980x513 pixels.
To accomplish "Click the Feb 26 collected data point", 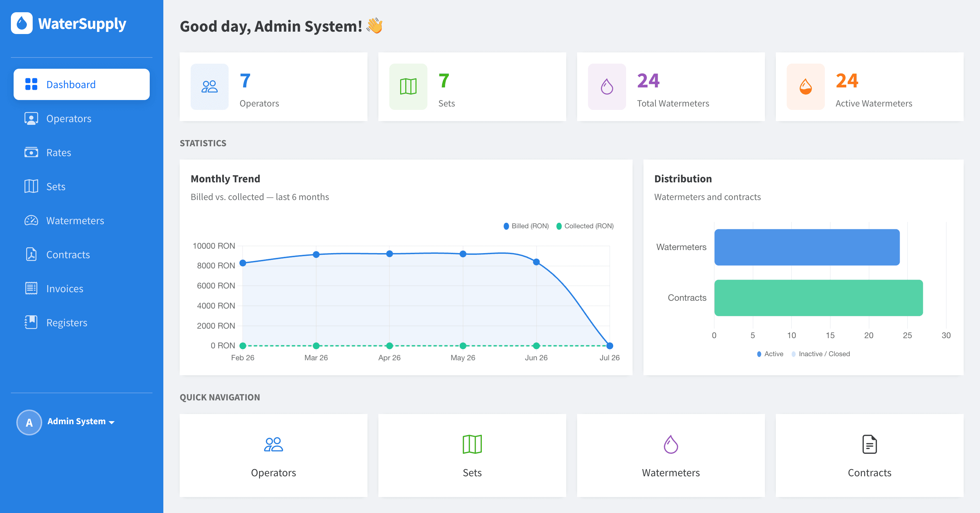I will [243, 346].
